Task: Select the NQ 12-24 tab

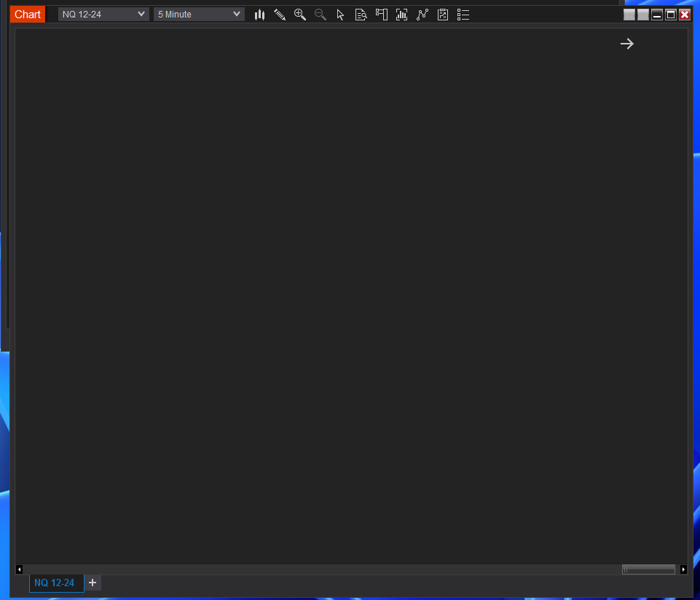Action: [x=56, y=583]
